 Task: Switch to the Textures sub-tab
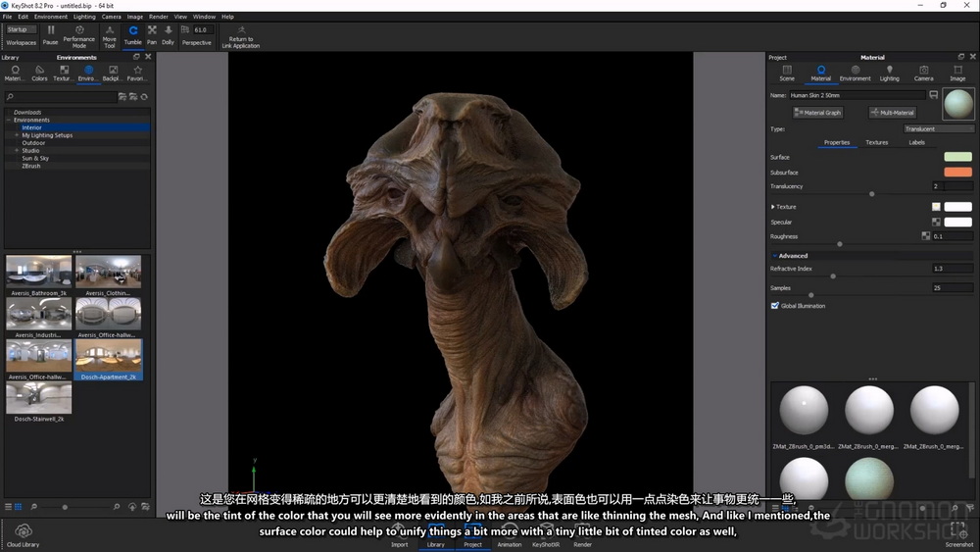[x=876, y=142]
